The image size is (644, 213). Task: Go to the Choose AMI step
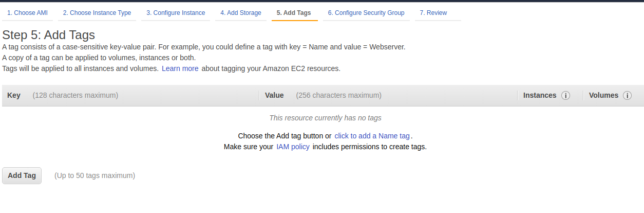[27, 13]
